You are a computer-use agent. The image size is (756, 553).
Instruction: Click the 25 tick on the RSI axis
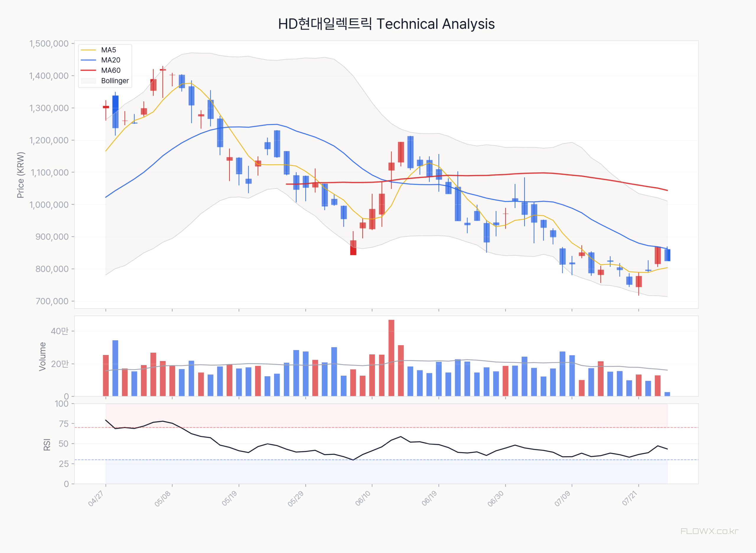pos(63,464)
